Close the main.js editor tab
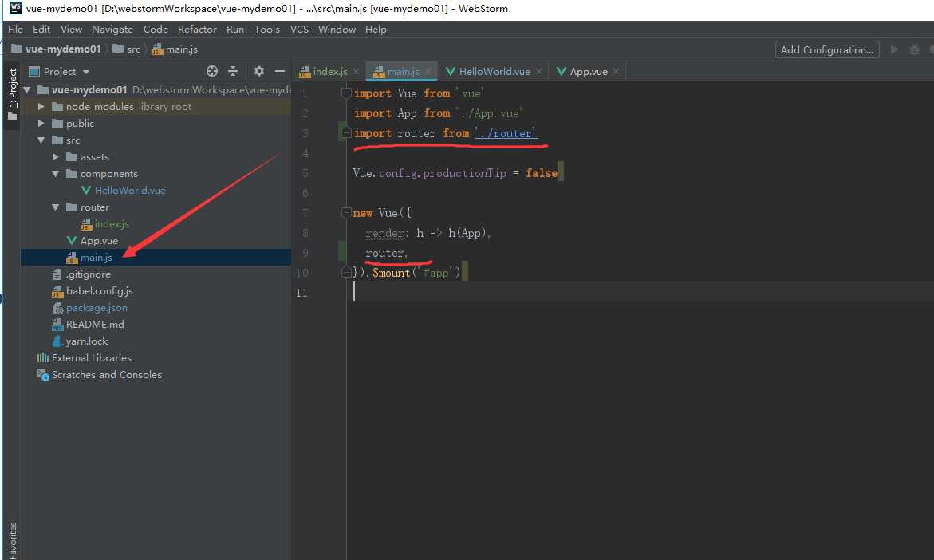934x560 pixels. click(428, 72)
